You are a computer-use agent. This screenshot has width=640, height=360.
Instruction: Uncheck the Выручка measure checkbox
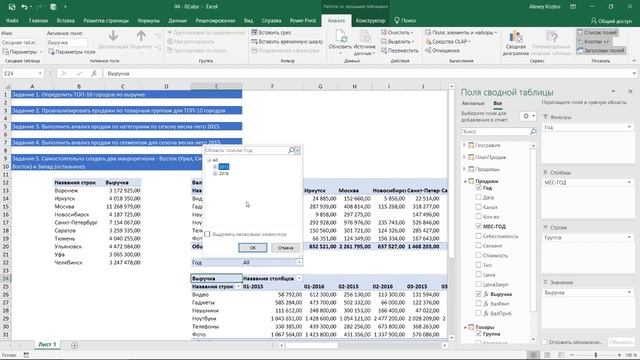[478, 294]
